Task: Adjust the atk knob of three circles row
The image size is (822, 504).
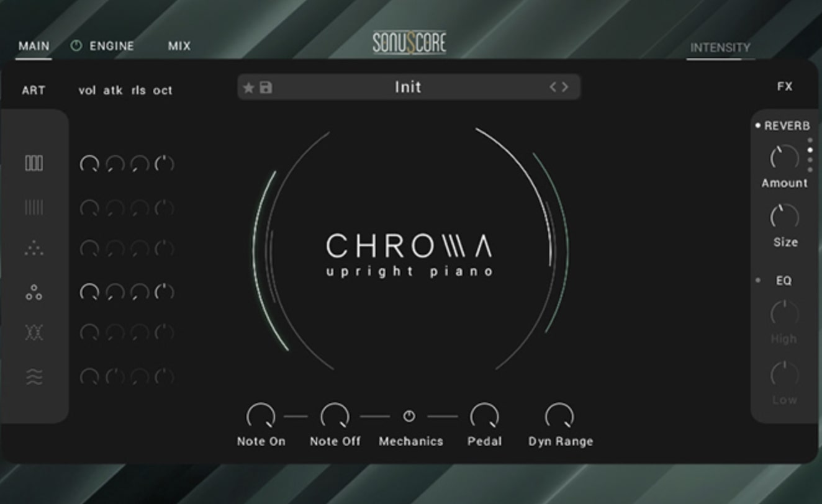Action: click(115, 292)
